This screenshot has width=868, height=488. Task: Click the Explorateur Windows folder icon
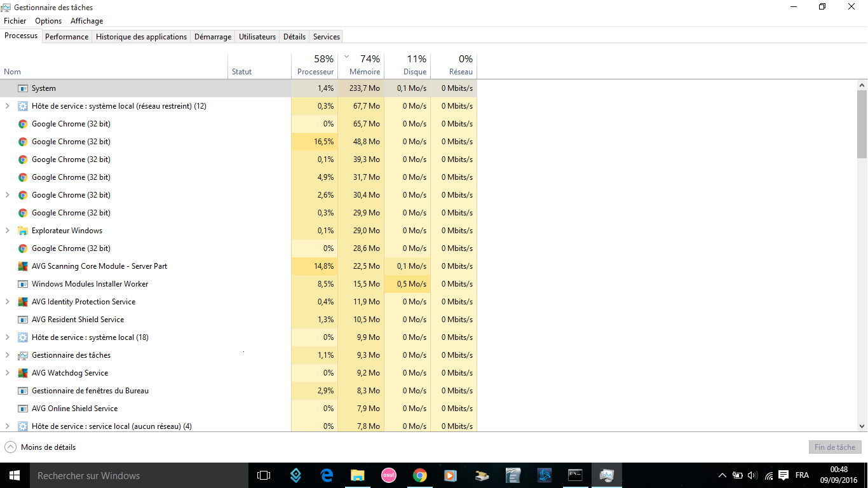pyautogui.click(x=23, y=231)
